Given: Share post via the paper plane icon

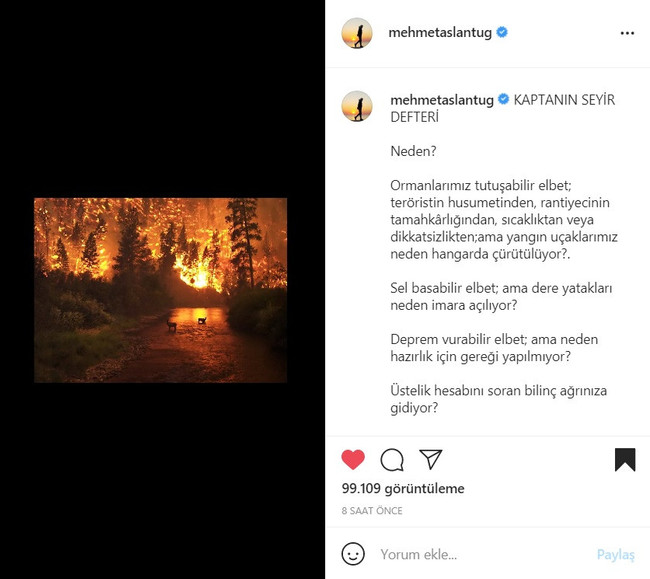Looking at the screenshot, I should 431,459.
